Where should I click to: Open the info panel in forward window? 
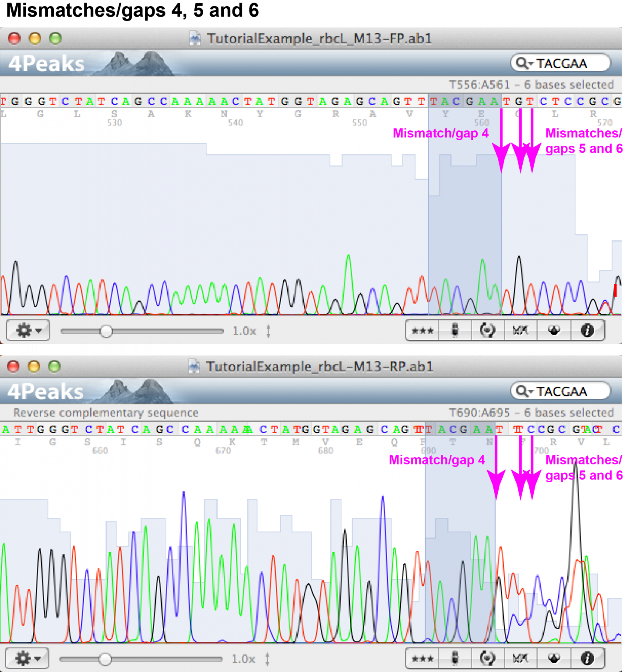click(587, 330)
